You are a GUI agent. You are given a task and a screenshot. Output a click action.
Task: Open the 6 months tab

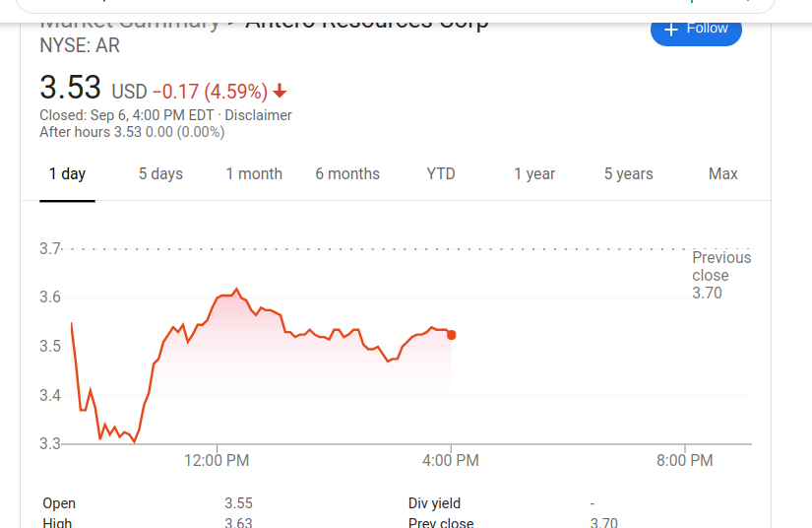coord(347,174)
